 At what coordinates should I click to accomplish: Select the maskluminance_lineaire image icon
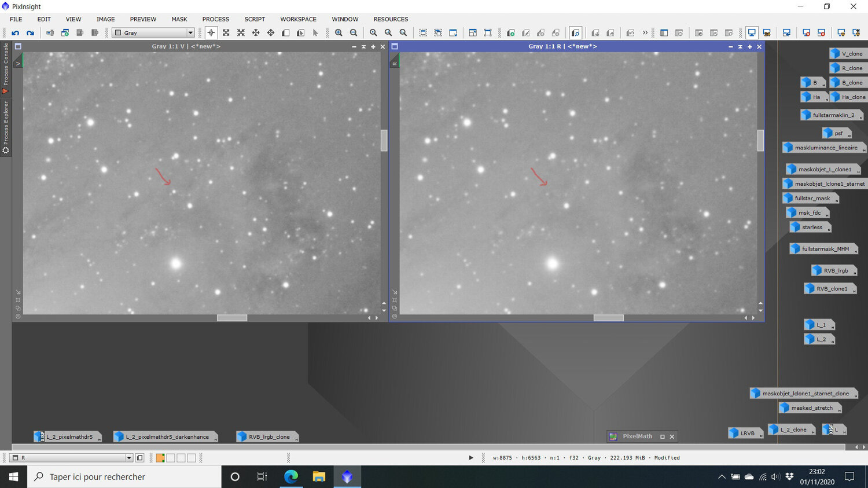pos(824,148)
